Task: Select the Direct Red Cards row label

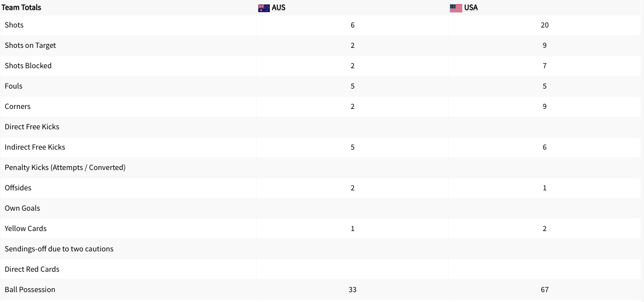Action: [32, 270]
